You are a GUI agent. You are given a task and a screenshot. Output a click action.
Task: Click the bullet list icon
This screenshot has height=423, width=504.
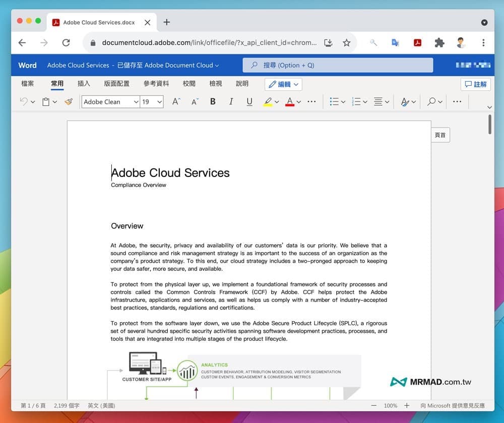[x=334, y=101]
